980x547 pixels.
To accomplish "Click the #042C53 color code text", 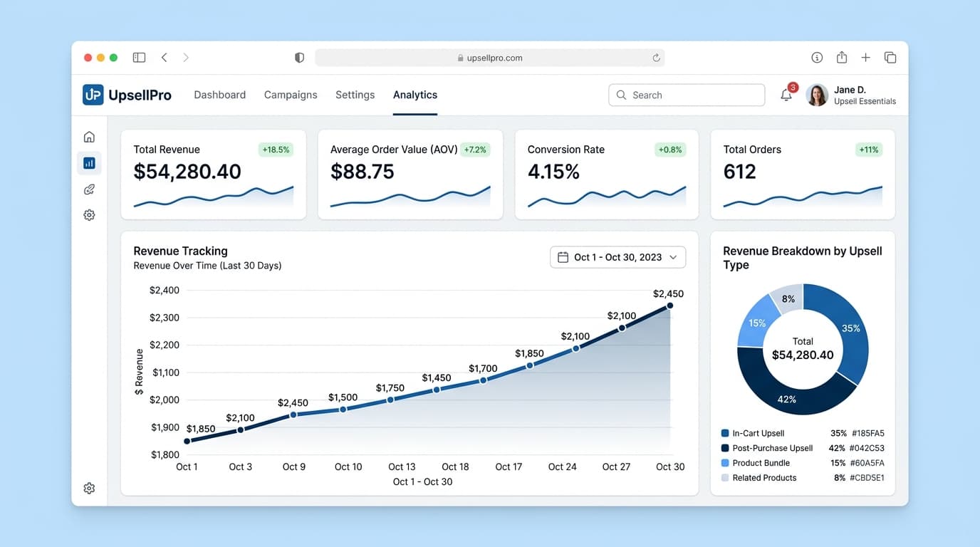I will pos(867,448).
